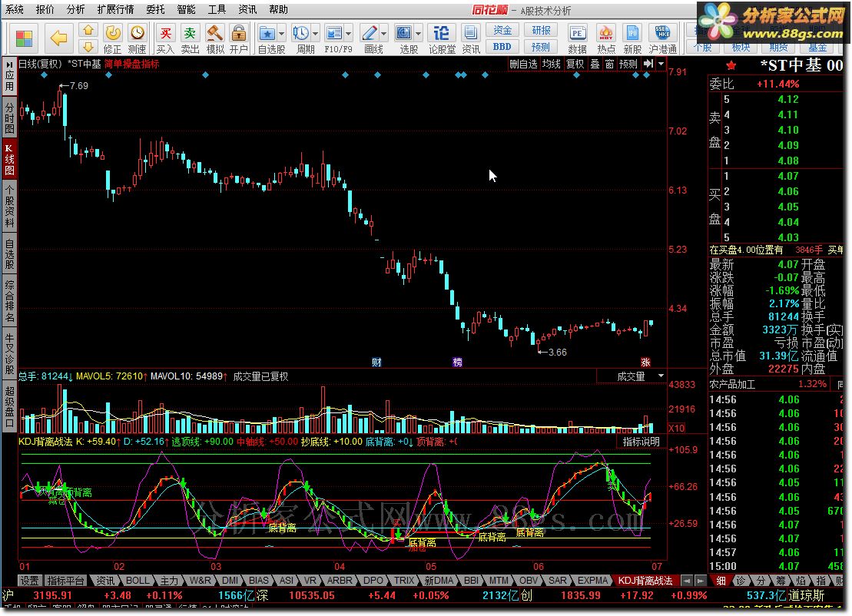
Task: Open the 热点 hot topics icon
Action: (606, 38)
